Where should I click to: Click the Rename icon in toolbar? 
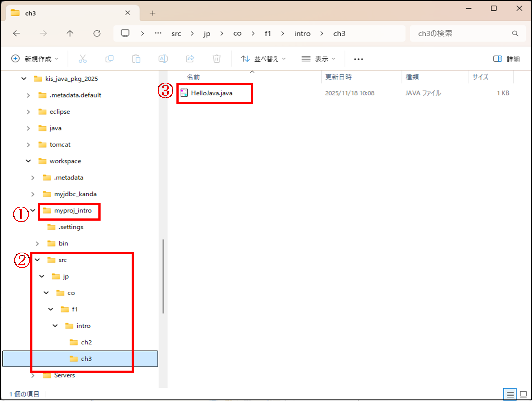click(163, 59)
